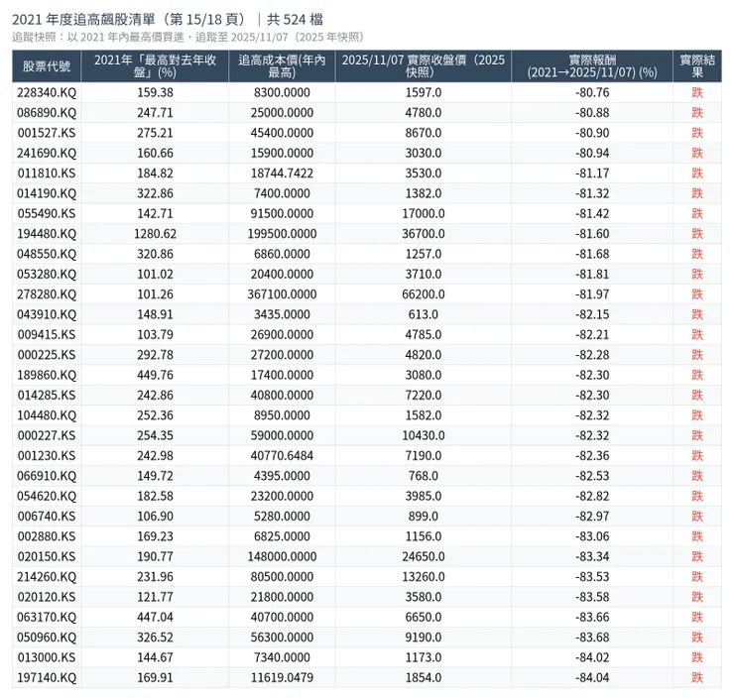Select stock code 086890.KQ
This screenshot has width=734, height=700.
pyautogui.click(x=47, y=113)
